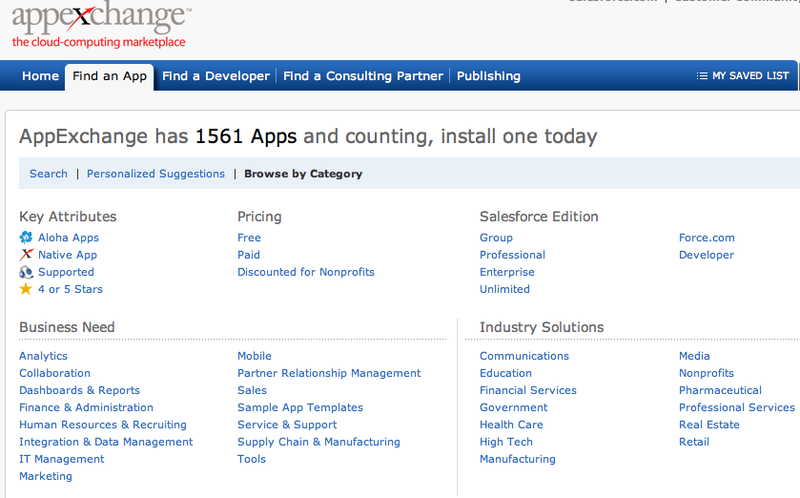Click the Supported headset icon
Viewport: 800px width, 498px height.
[x=26, y=272]
